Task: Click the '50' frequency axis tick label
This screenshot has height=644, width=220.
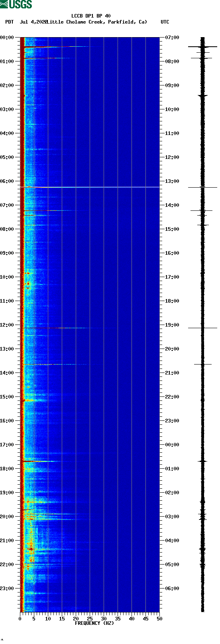Action: coord(159,619)
